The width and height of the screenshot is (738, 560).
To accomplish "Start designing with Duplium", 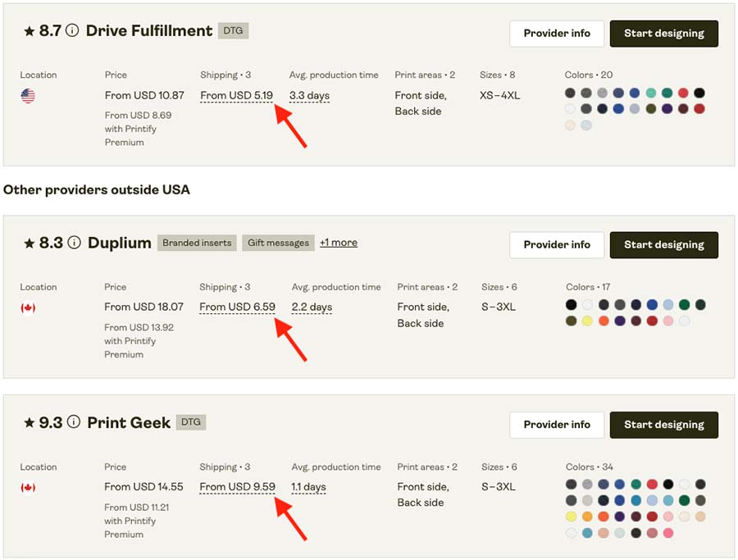I will tap(664, 244).
